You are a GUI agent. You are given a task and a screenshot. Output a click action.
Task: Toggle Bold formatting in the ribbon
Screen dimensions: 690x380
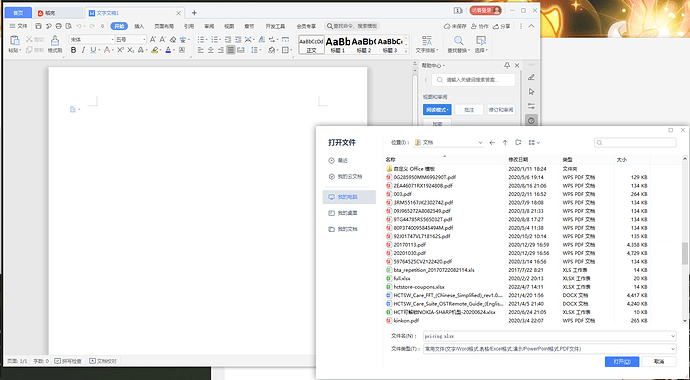click(x=73, y=50)
